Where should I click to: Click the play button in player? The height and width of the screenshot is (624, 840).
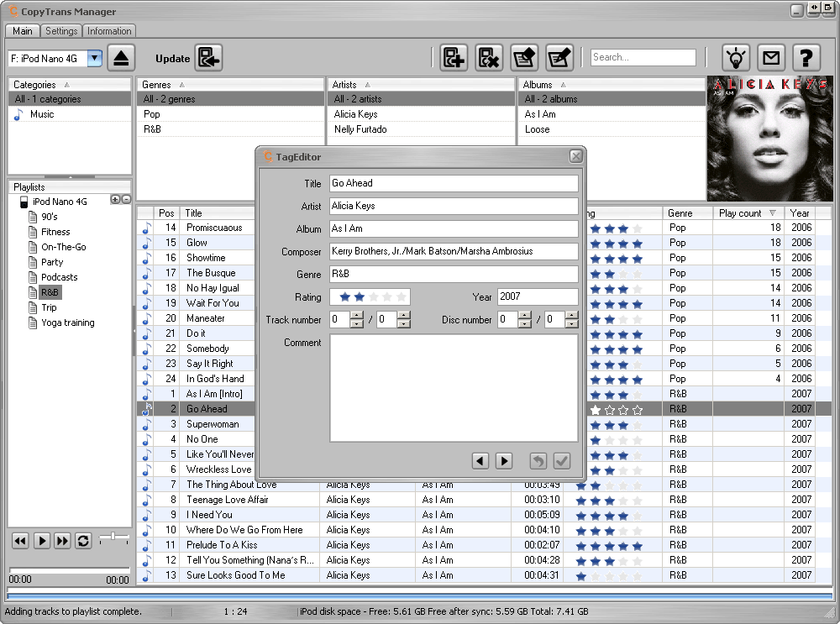(x=41, y=541)
